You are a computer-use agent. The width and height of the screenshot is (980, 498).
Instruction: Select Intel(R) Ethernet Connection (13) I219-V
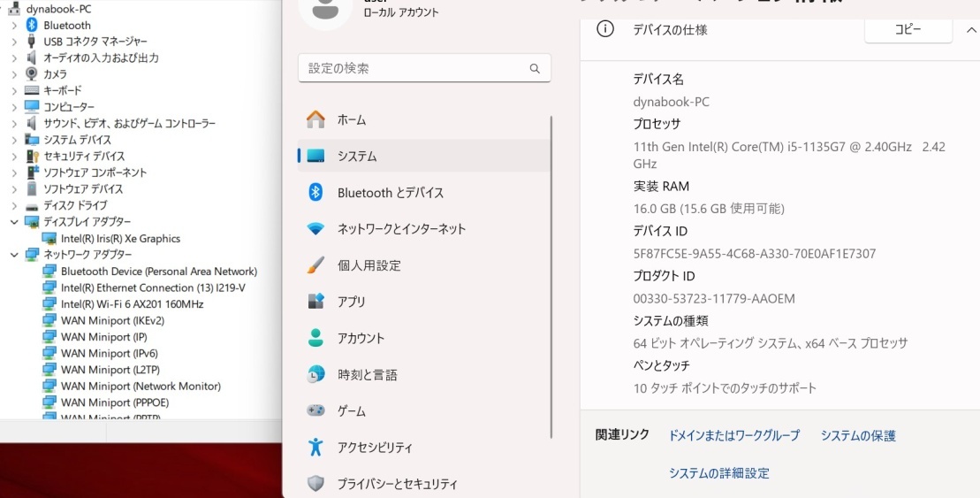click(x=153, y=287)
